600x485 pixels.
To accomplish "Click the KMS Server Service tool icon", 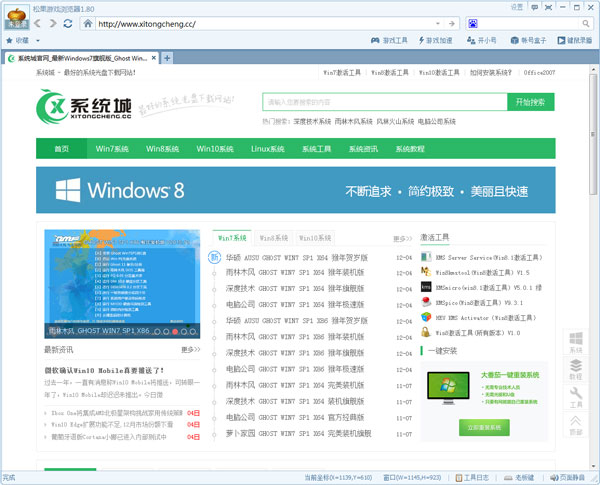I will pyautogui.click(x=426, y=257).
